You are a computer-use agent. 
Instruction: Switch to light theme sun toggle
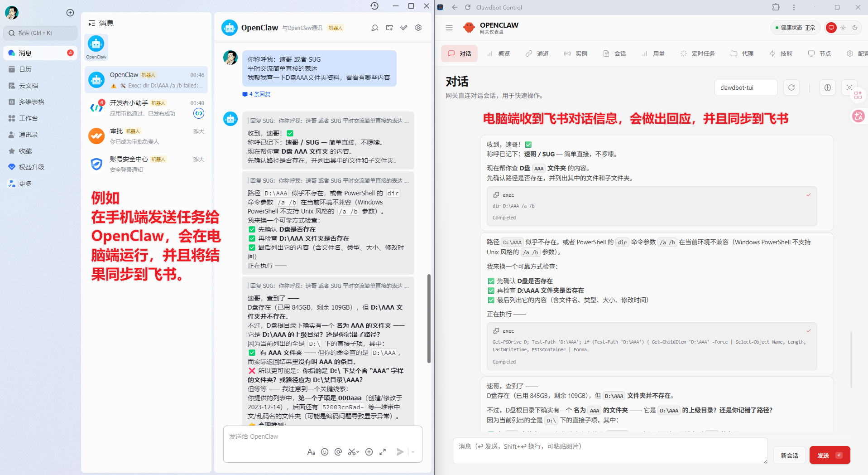click(x=843, y=28)
